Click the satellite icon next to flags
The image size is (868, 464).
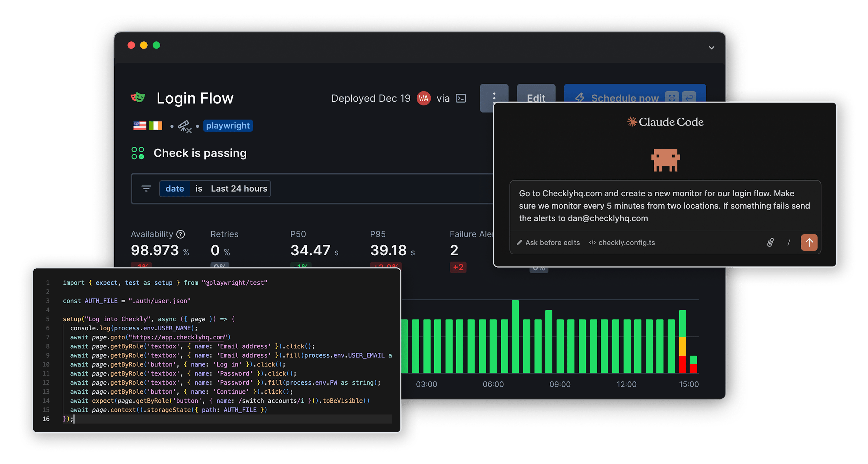[x=185, y=126]
